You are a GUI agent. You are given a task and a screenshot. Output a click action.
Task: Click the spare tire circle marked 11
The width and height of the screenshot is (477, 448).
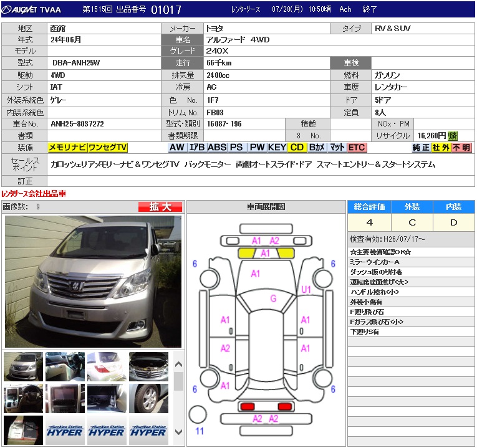coord(198,414)
